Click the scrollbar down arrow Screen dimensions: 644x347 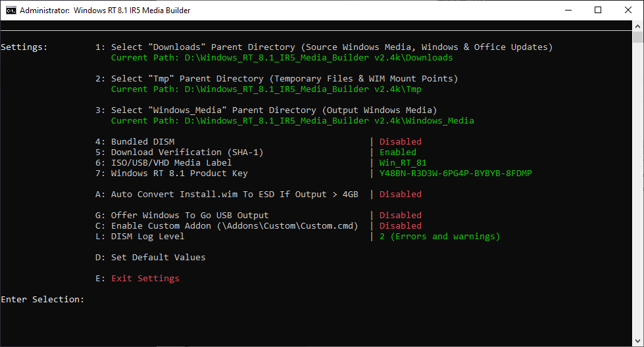(637, 341)
